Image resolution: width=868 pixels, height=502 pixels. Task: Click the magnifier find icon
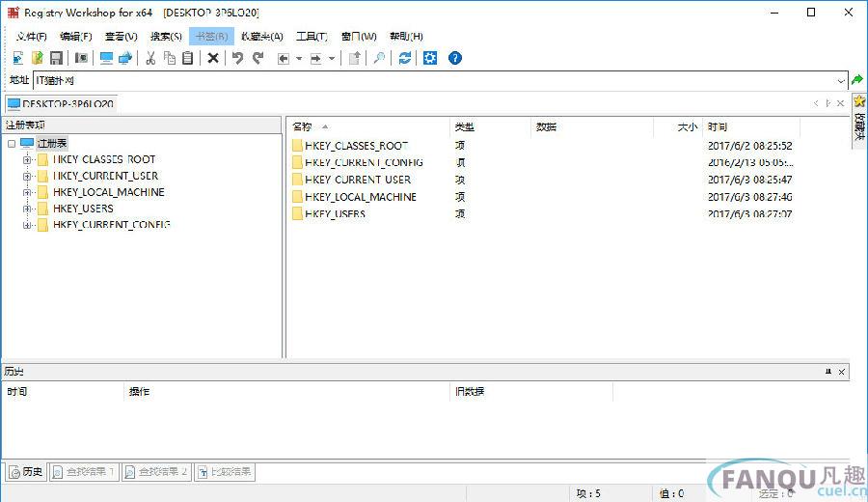point(379,58)
